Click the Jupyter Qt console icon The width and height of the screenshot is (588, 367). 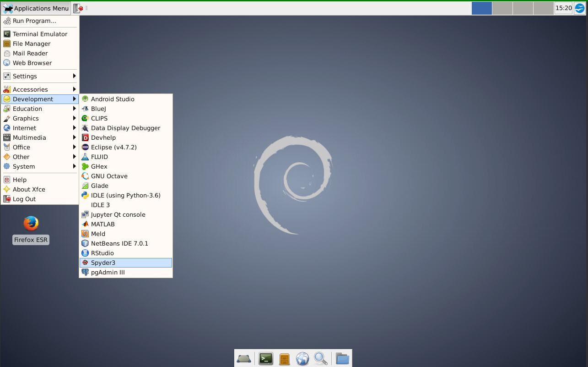pyautogui.click(x=85, y=214)
